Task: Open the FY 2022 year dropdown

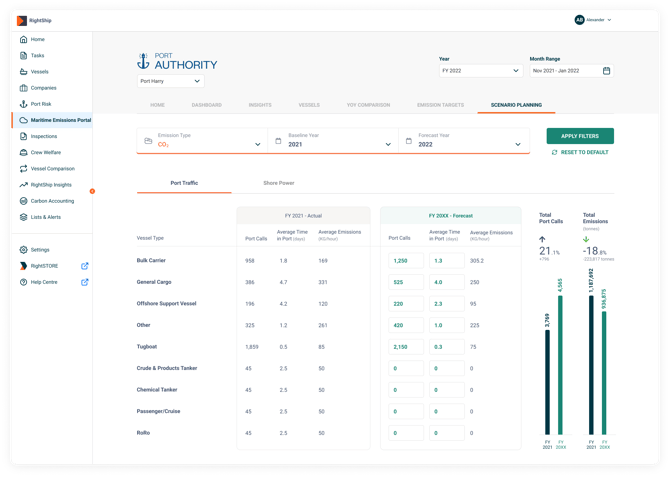Action: click(x=481, y=71)
